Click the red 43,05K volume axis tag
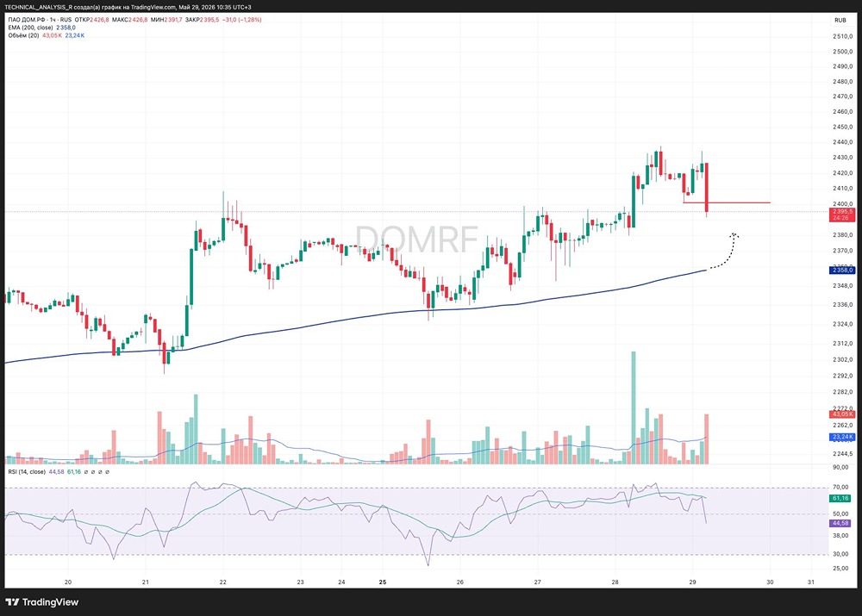The width and height of the screenshot is (862, 616). pyautogui.click(x=841, y=414)
